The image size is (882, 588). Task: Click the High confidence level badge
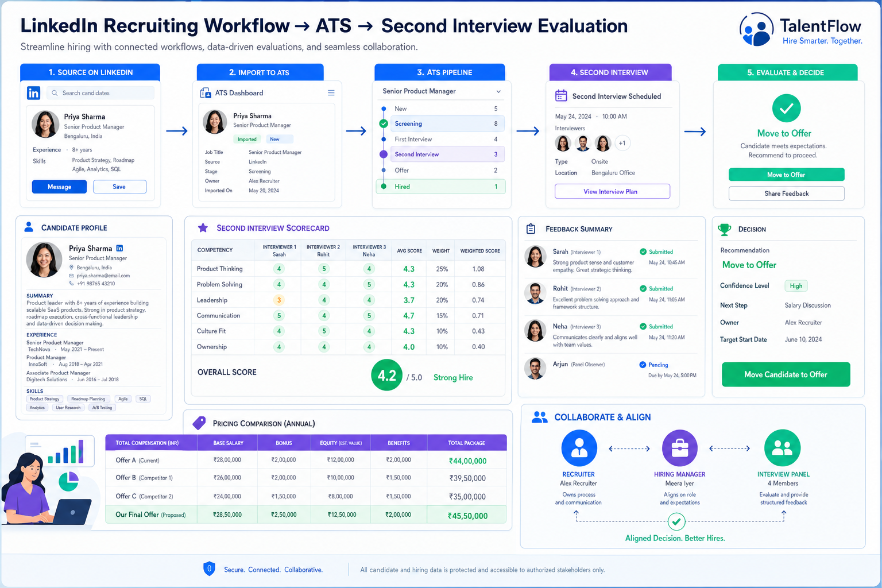[x=796, y=286]
